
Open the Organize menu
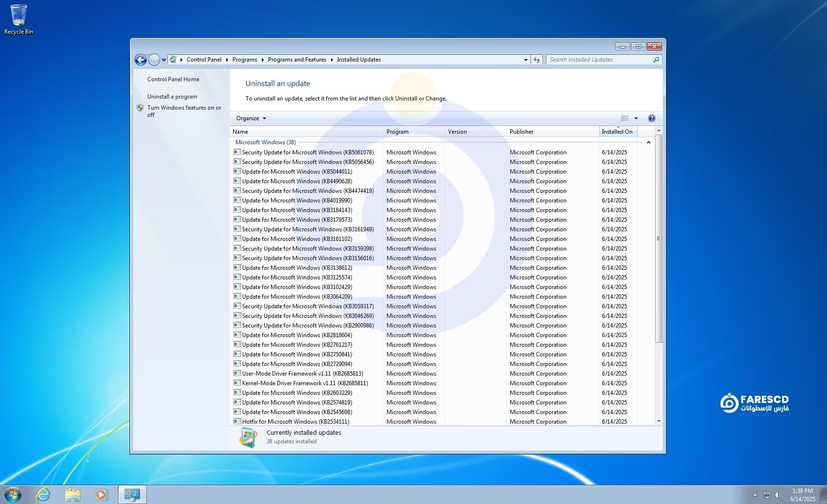[x=251, y=118]
